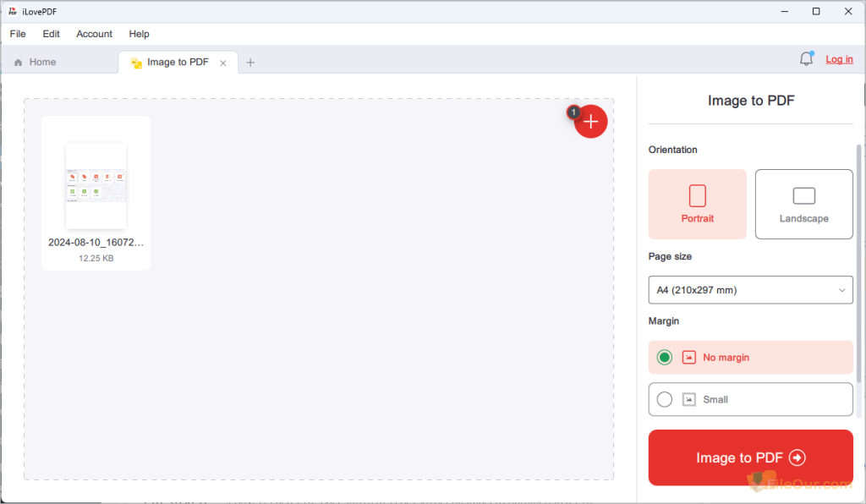Open the Page size dropdown
The width and height of the screenshot is (866, 504).
750,289
